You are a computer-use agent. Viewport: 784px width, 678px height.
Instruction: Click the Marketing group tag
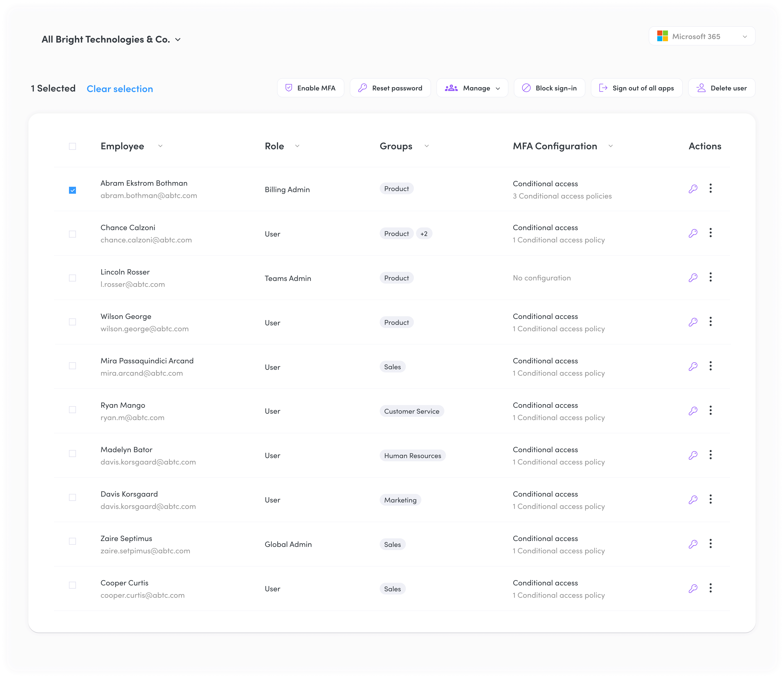(x=400, y=500)
